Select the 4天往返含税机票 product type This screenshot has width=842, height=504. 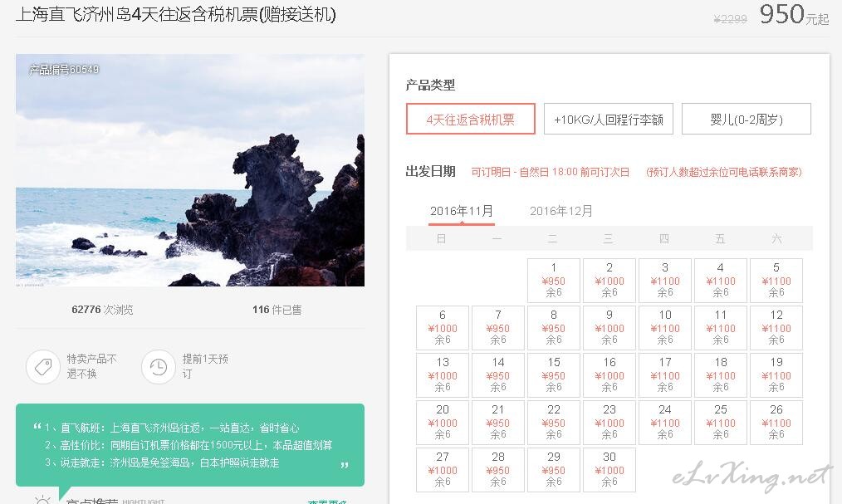pyautogui.click(x=470, y=119)
